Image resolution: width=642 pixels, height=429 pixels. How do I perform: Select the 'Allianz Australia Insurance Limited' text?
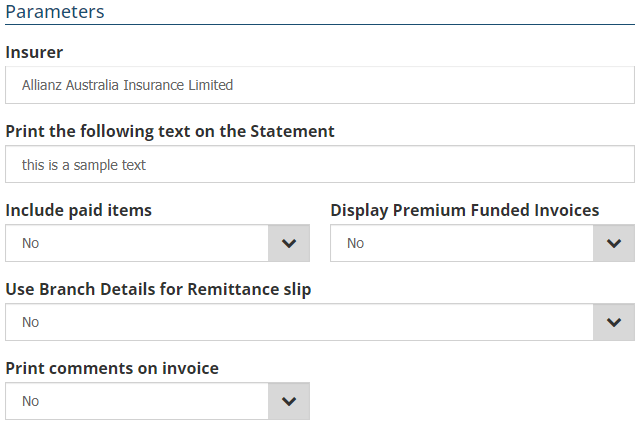[x=127, y=85]
